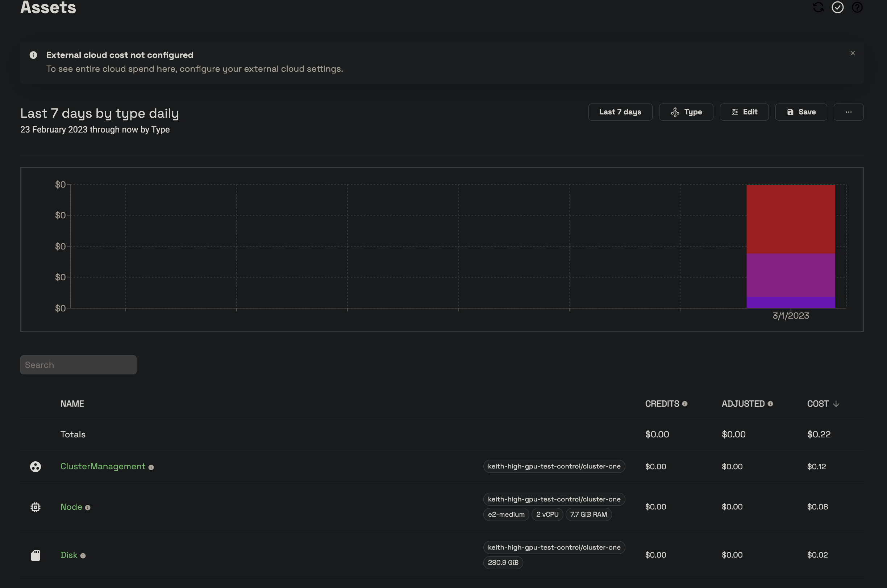Toggle the COST column sort direction
The width and height of the screenshot is (887, 588).
point(836,404)
